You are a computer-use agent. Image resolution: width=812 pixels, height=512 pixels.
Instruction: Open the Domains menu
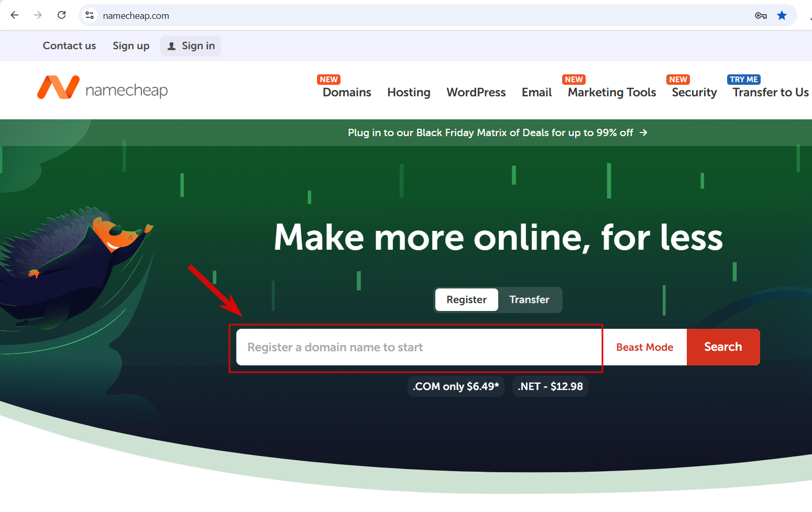(x=347, y=92)
